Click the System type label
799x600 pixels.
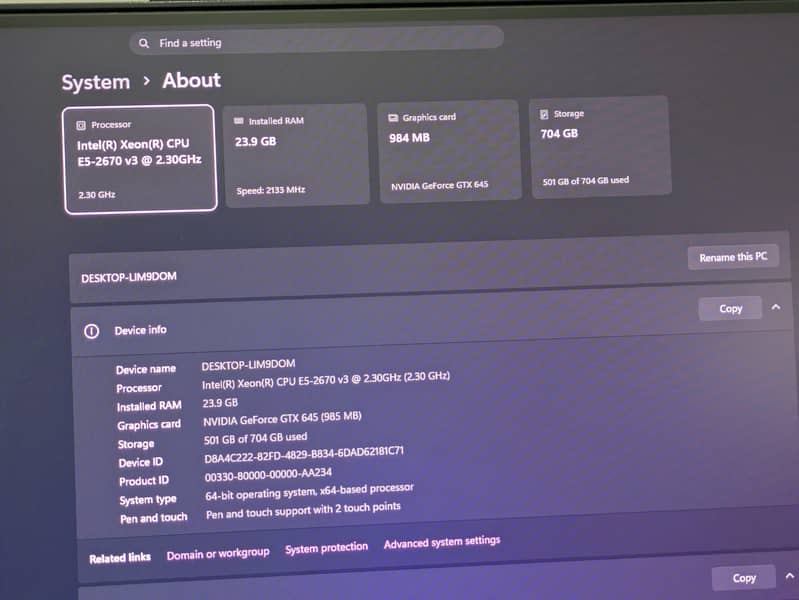(x=148, y=500)
